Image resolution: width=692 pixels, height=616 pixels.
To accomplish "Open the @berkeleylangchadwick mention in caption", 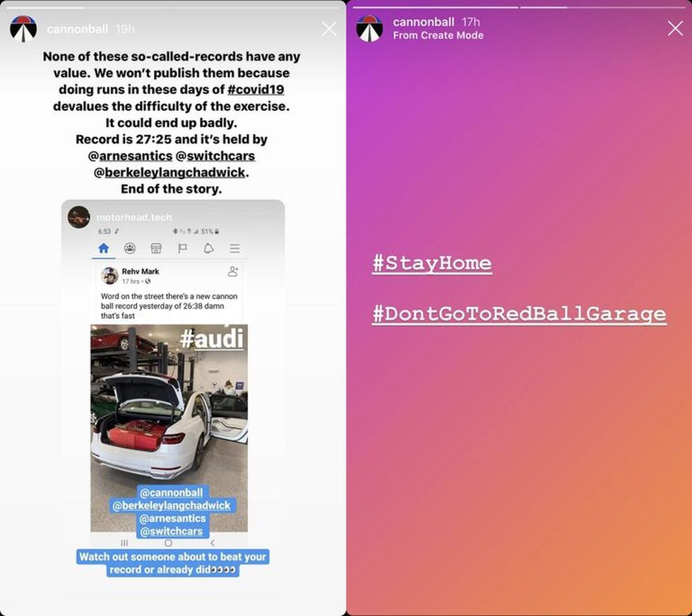I will click(x=169, y=172).
